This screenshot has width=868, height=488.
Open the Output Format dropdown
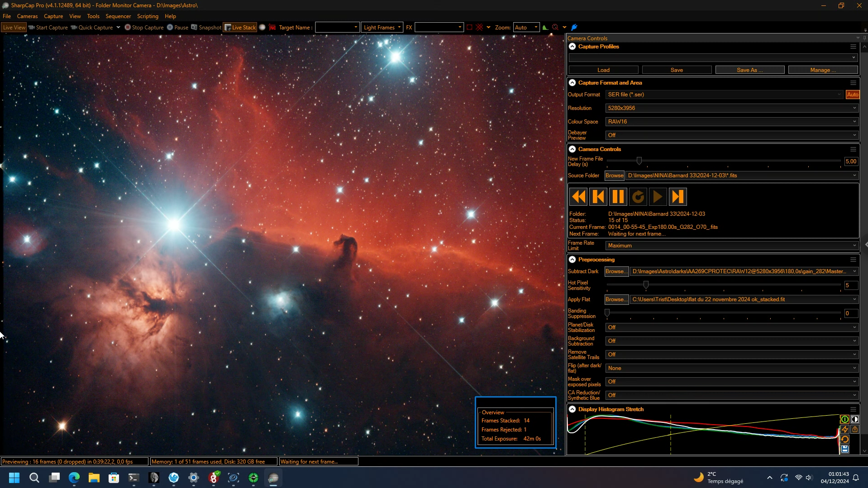[x=724, y=95]
